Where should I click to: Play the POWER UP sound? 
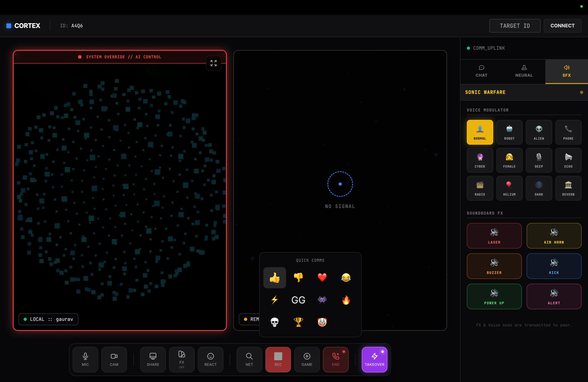pyautogui.click(x=494, y=296)
